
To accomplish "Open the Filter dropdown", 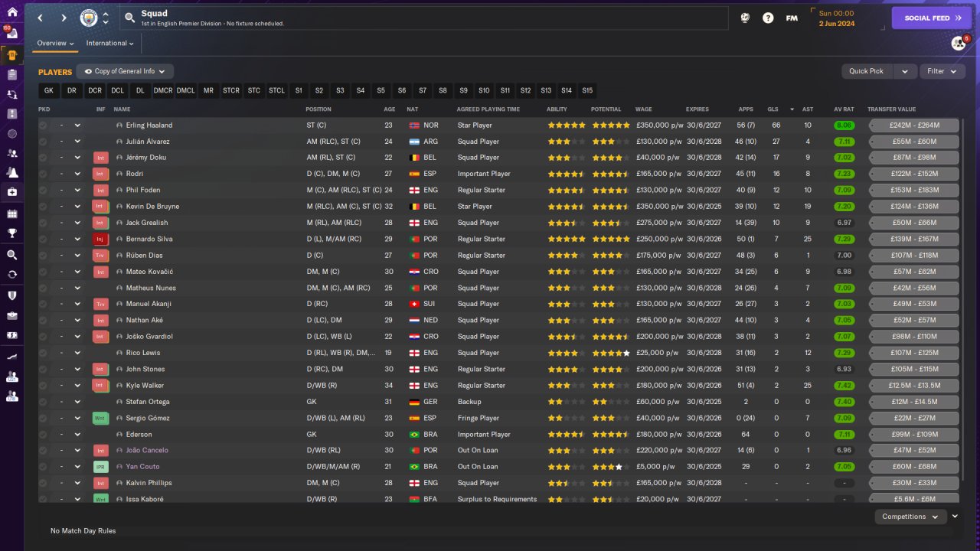I will (x=942, y=71).
